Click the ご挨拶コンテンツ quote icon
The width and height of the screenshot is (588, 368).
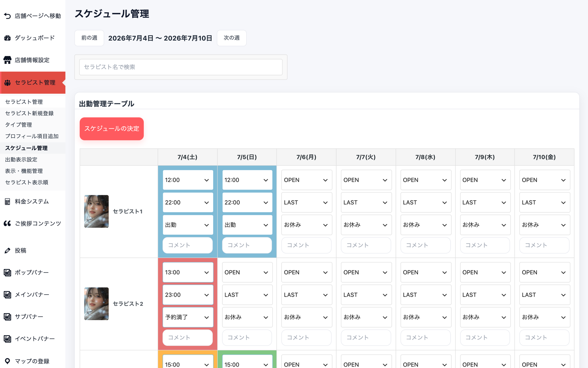[x=7, y=223]
